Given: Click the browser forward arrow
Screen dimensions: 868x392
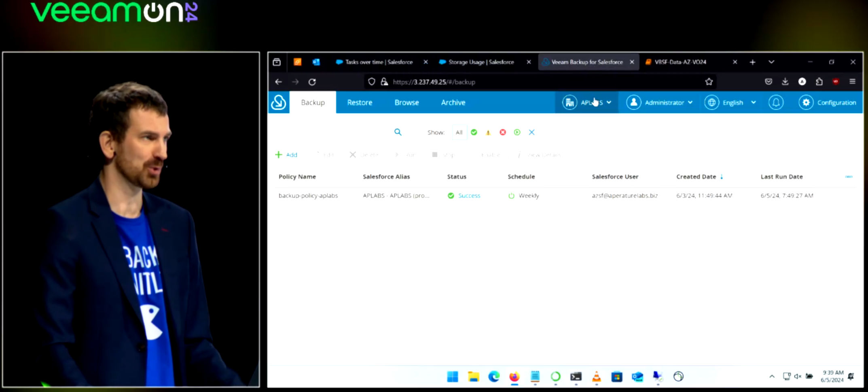Looking at the screenshot, I should (x=295, y=82).
